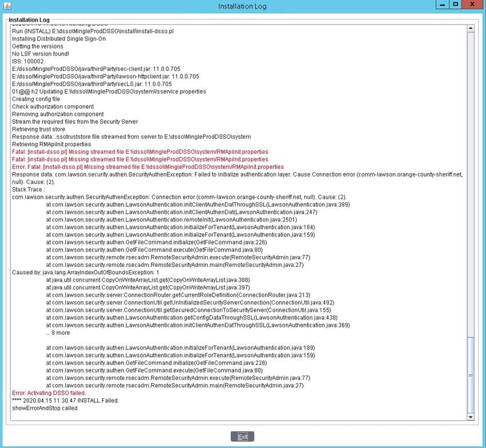Select the initializeForTenant 'java:189' line
This screenshot has height=448, width=486.
[x=180, y=347]
